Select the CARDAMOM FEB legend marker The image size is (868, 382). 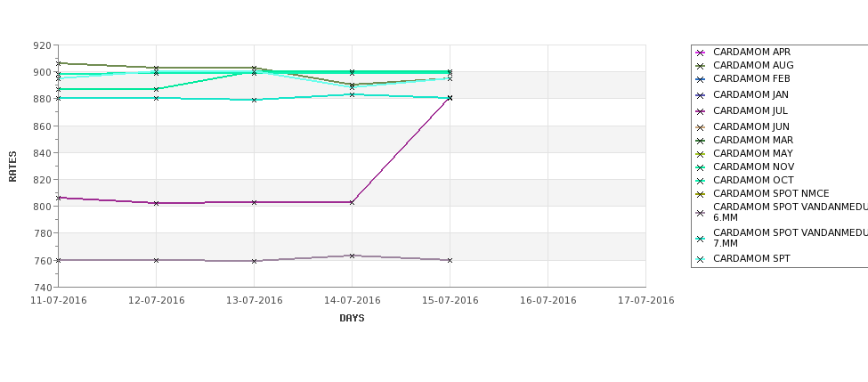coord(701,79)
